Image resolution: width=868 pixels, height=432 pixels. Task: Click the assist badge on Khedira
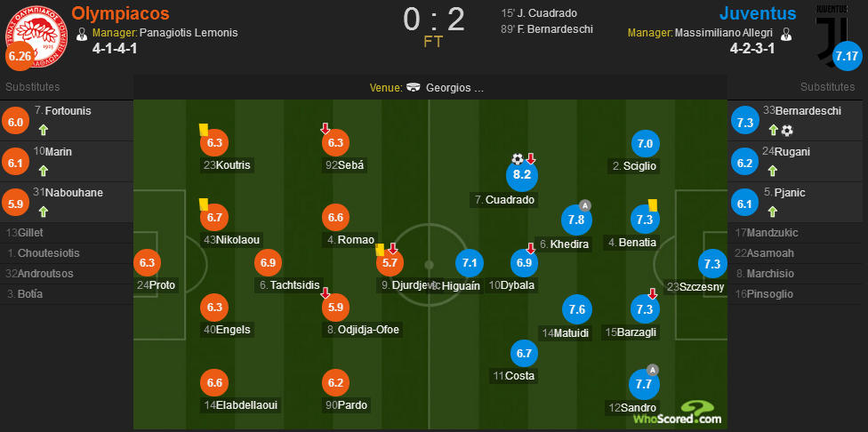point(585,205)
